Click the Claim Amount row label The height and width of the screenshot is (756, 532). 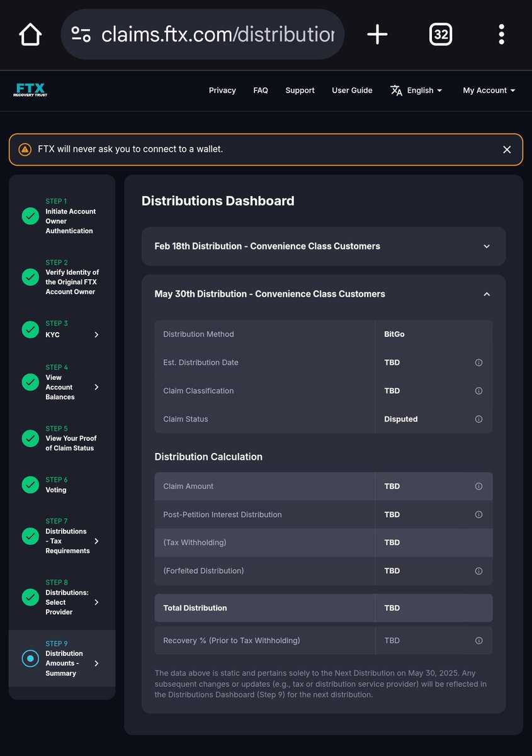[x=188, y=486]
